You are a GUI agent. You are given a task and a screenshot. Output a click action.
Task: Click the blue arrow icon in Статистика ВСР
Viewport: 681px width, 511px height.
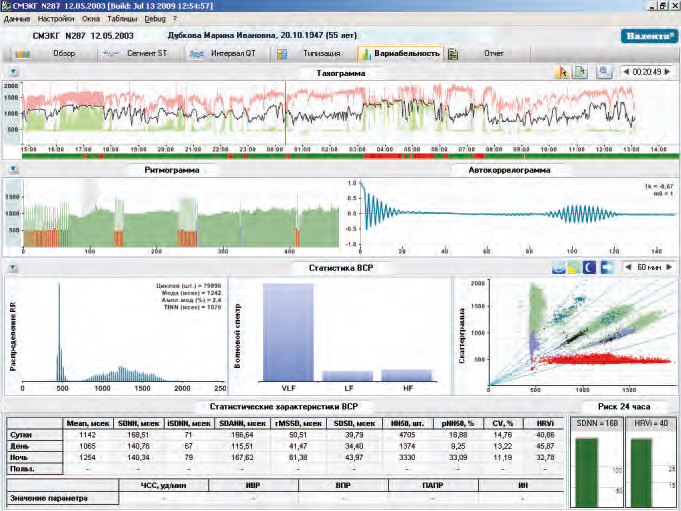[606, 267]
